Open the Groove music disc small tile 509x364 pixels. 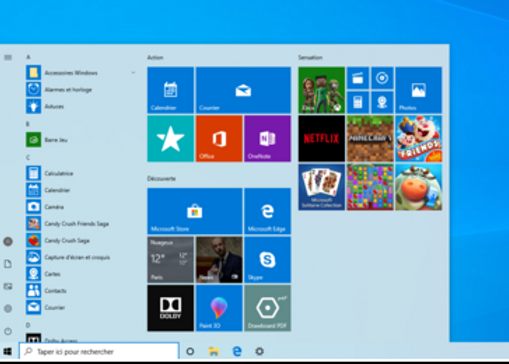point(382,78)
